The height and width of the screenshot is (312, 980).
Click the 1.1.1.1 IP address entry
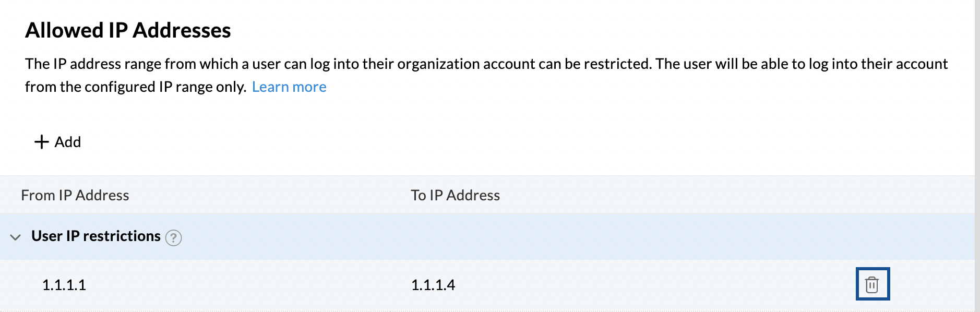[64, 284]
